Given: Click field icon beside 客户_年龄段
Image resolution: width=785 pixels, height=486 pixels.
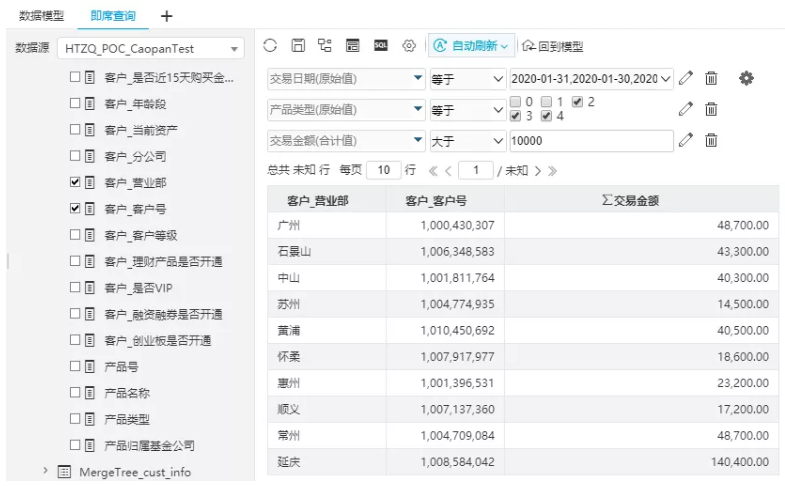Looking at the screenshot, I should point(90,104).
